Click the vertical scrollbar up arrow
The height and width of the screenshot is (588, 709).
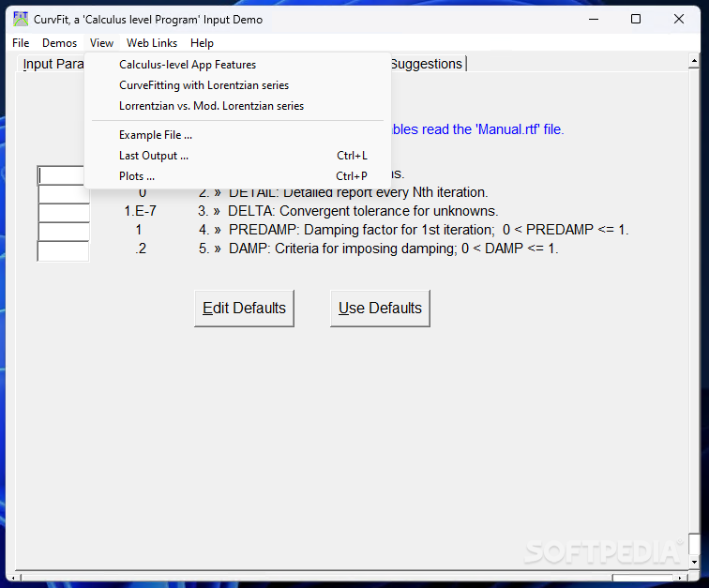pyautogui.click(x=694, y=61)
